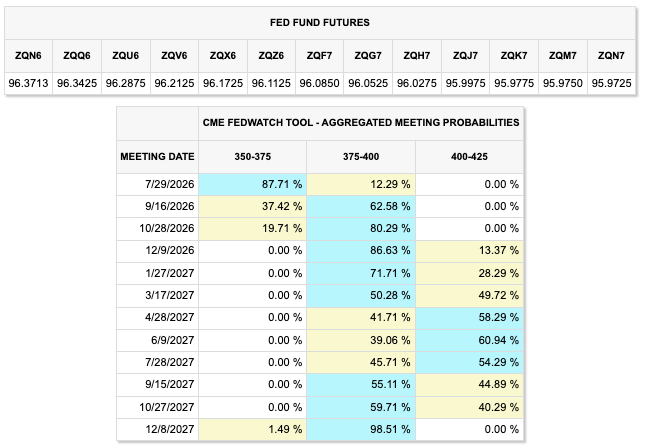Select the 7/29/2026 meeting date row
The width and height of the screenshot is (647, 448).
click(x=320, y=184)
